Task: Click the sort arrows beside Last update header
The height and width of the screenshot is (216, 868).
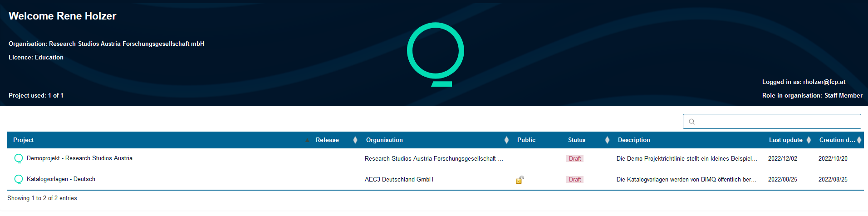Action: tap(809, 140)
